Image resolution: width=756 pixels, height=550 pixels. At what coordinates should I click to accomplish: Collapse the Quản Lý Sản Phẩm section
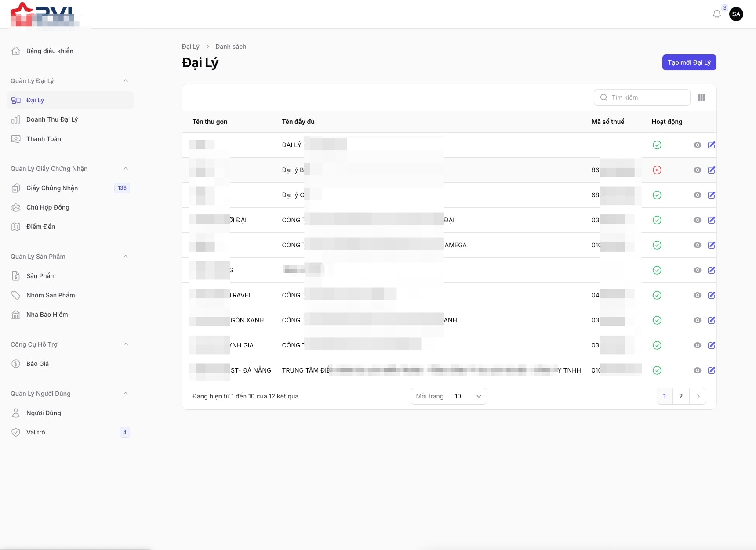coord(125,257)
